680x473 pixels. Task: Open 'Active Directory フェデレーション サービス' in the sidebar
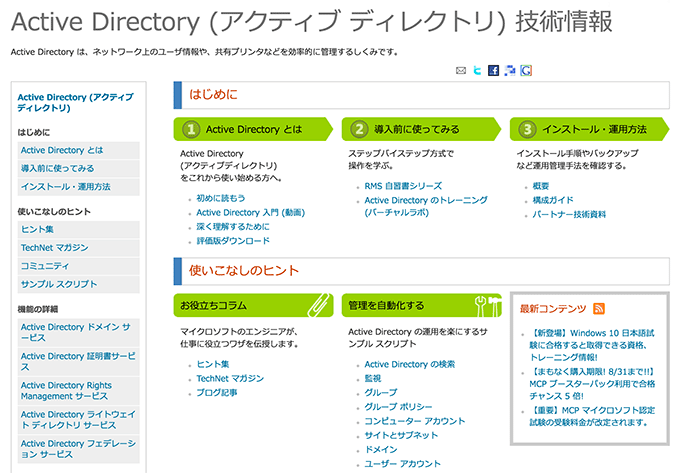[79, 449]
